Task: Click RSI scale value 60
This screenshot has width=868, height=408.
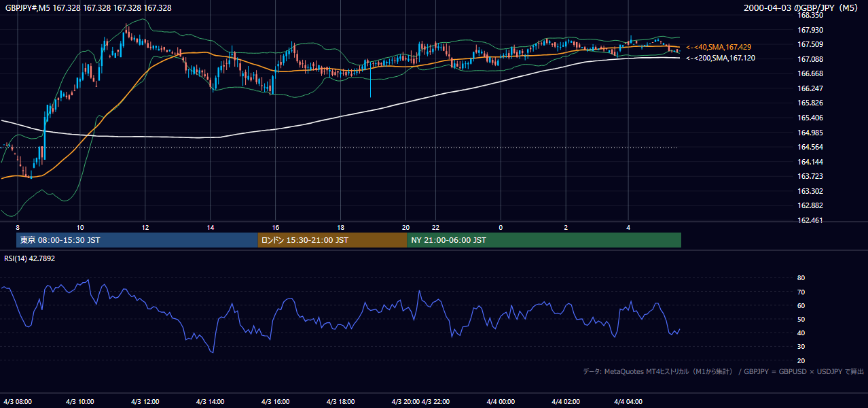Action: [801, 305]
